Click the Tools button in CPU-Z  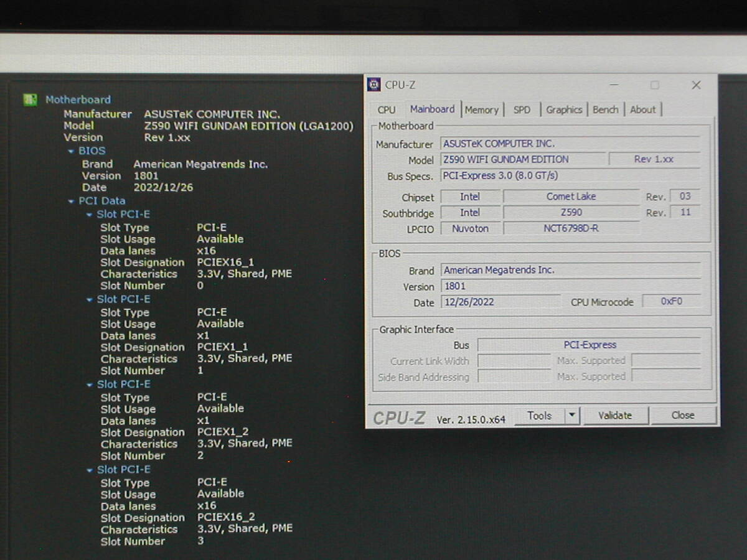(539, 416)
